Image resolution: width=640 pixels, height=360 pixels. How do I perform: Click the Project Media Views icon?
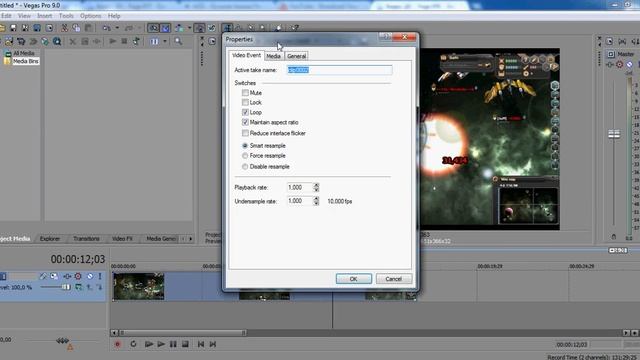pos(155,41)
